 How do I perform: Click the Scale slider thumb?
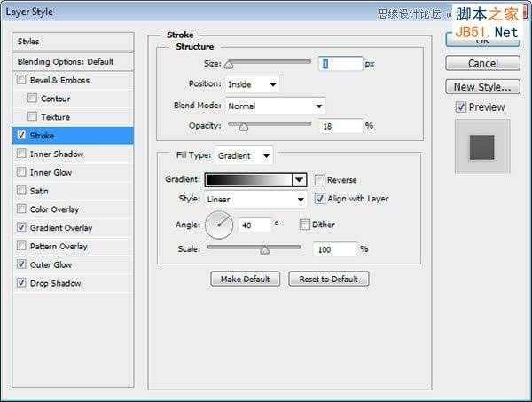[x=264, y=250]
